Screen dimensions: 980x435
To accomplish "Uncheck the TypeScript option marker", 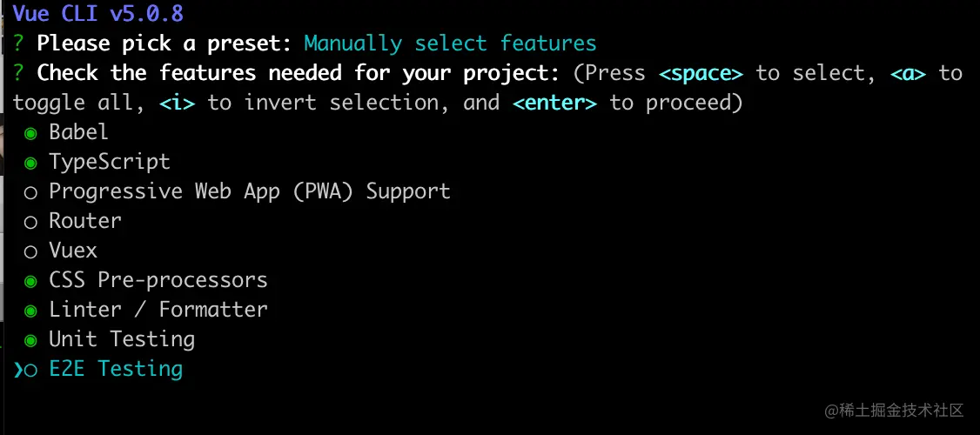I will pyautogui.click(x=31, y=163).
